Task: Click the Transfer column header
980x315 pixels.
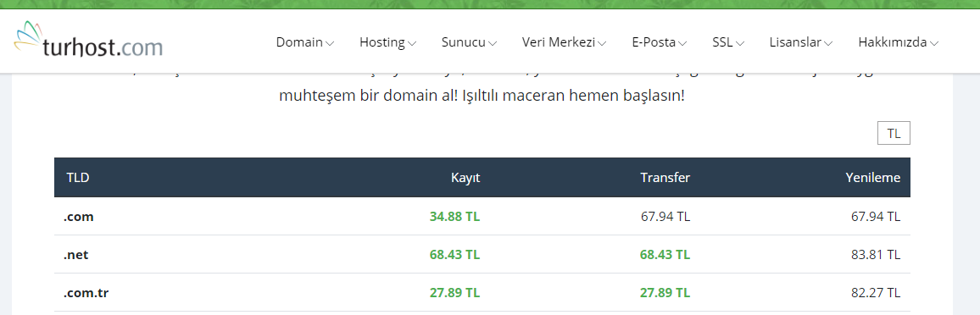Action: click(665, 178)
